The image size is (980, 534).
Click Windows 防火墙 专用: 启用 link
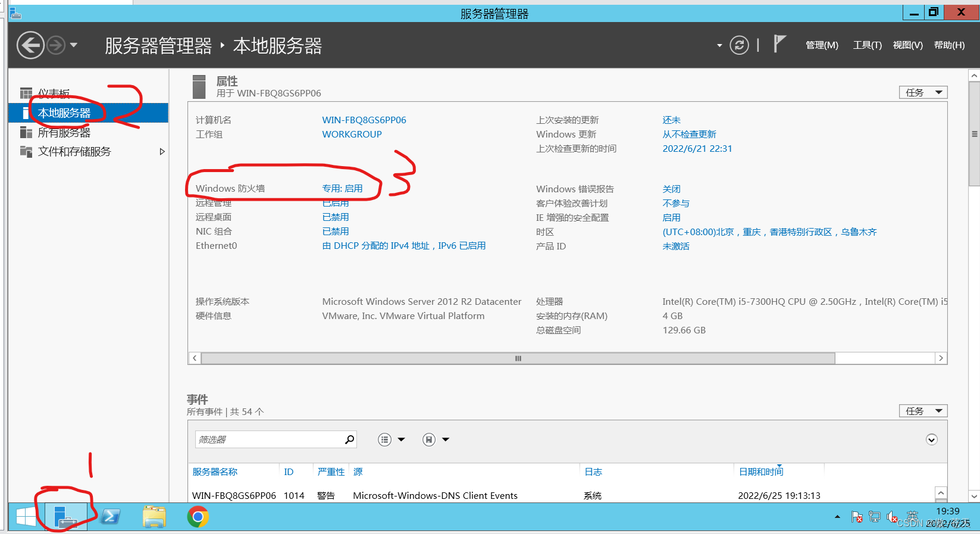point(342,188)
